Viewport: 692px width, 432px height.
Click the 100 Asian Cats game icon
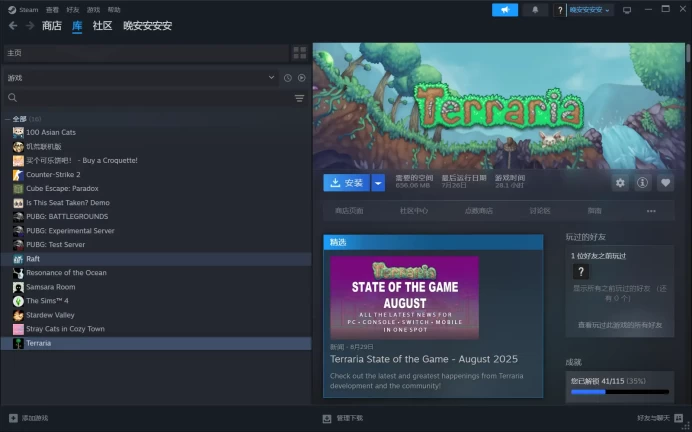pyautogui.click(x=18, y=132)
